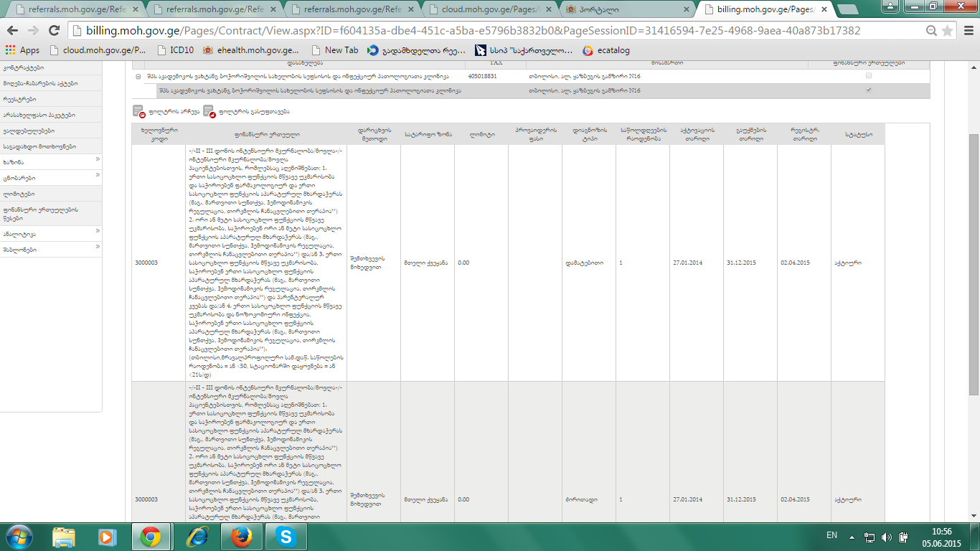Open the 'ლიმიტები' sidebar link

point(19,194)
